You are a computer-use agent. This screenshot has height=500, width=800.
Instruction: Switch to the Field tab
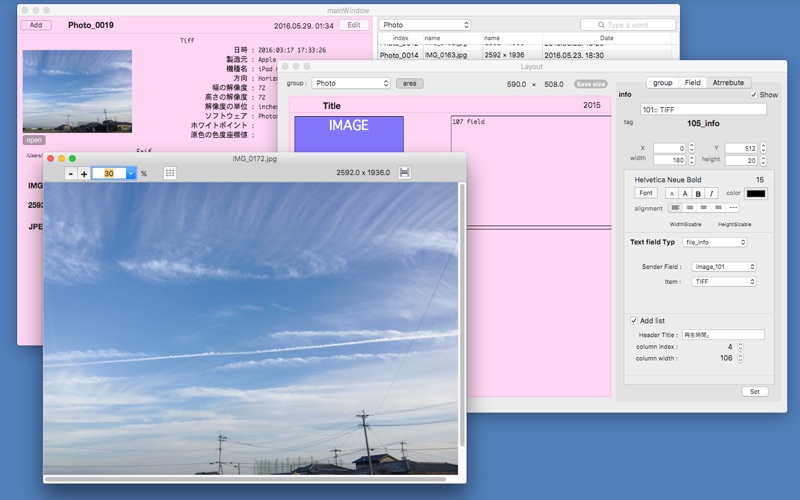(692, 83)
